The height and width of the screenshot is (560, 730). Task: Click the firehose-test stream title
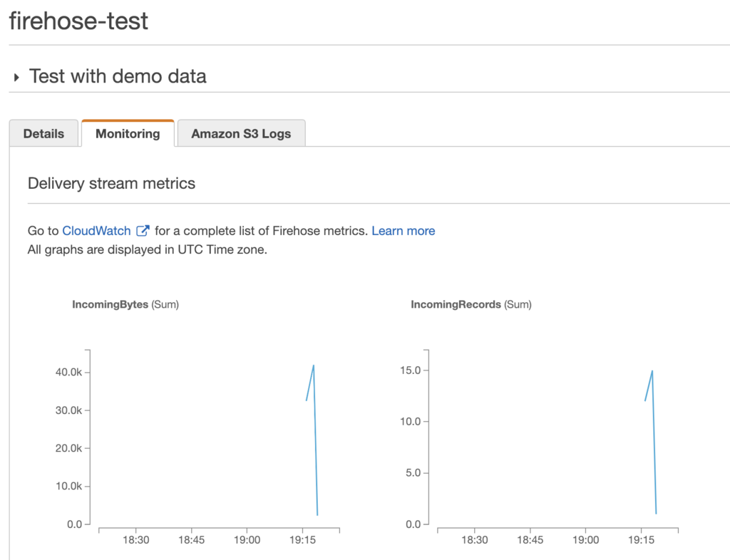point(78,21)
